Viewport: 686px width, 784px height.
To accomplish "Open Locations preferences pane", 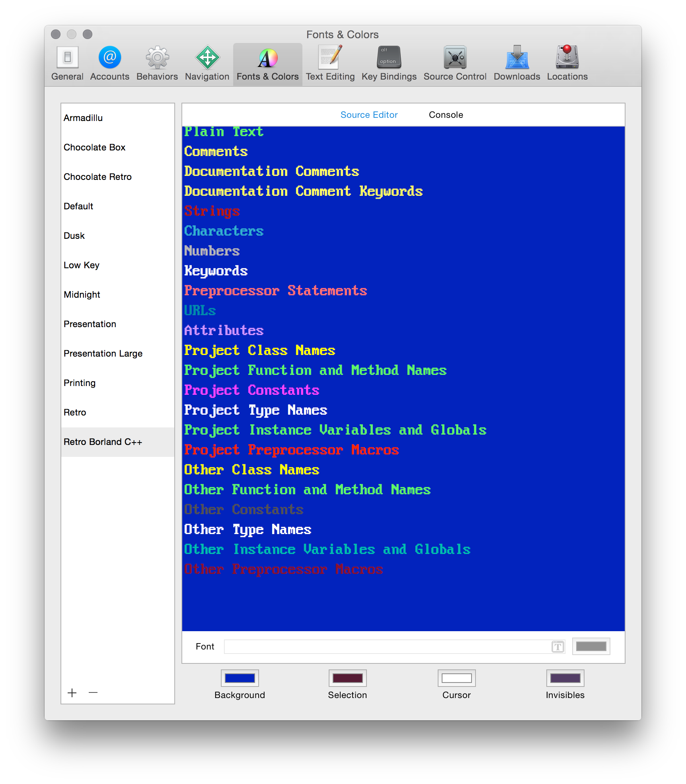I will 567,64.
